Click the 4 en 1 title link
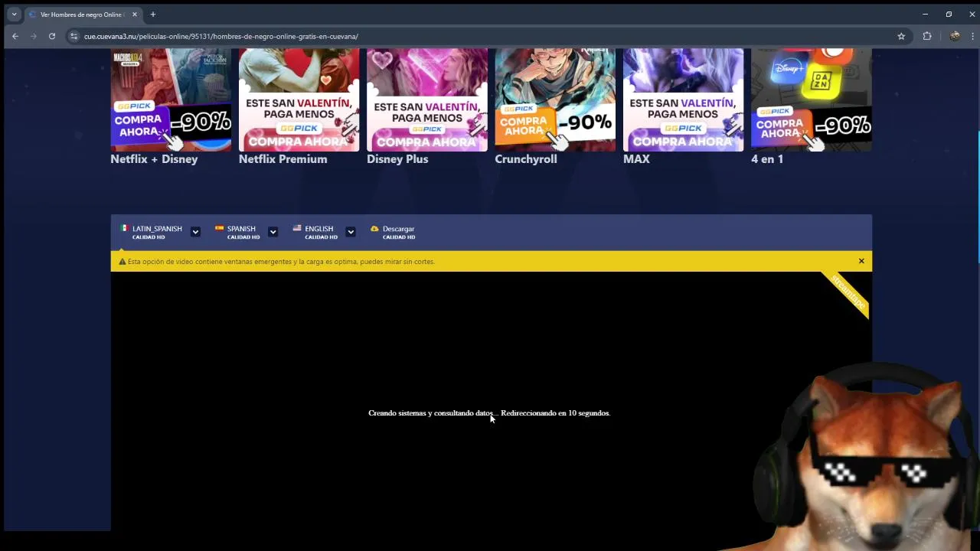 767,159
